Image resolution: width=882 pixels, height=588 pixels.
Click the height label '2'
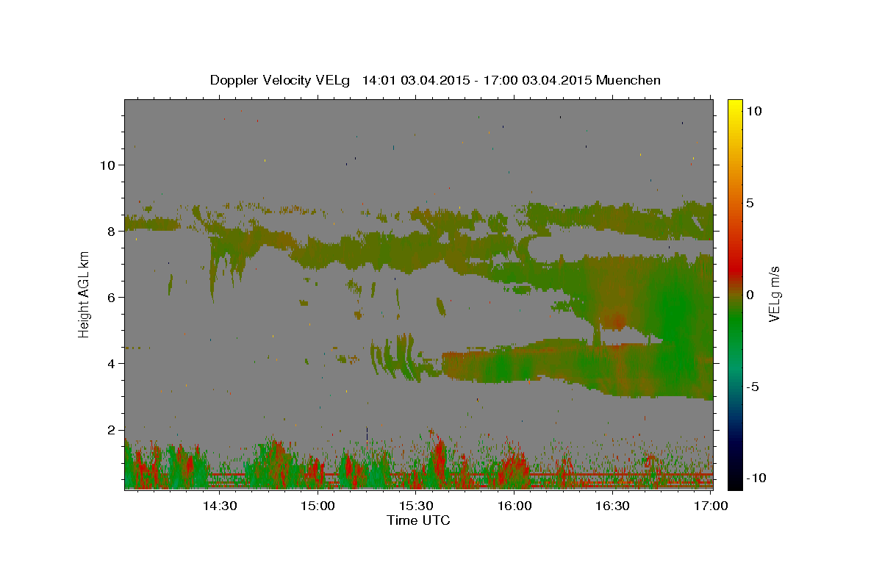pos(111,429)
